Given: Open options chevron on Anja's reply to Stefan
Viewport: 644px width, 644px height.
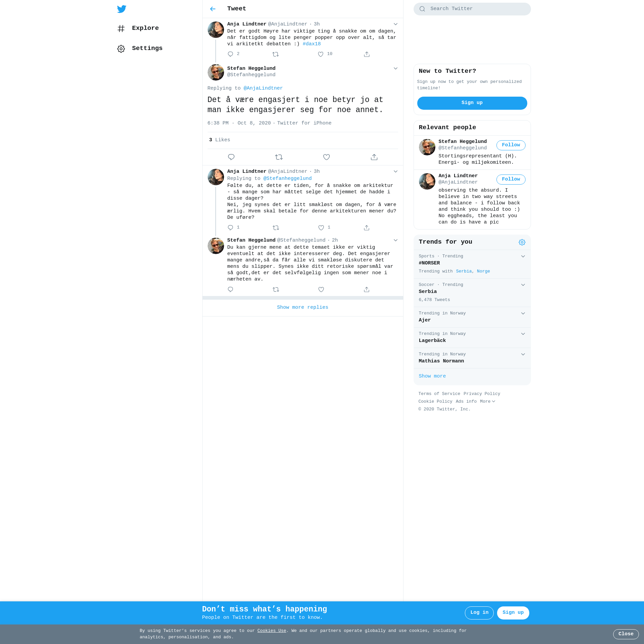Looking at the screenshot, I should pyautogui.click(x=395, y=171).
